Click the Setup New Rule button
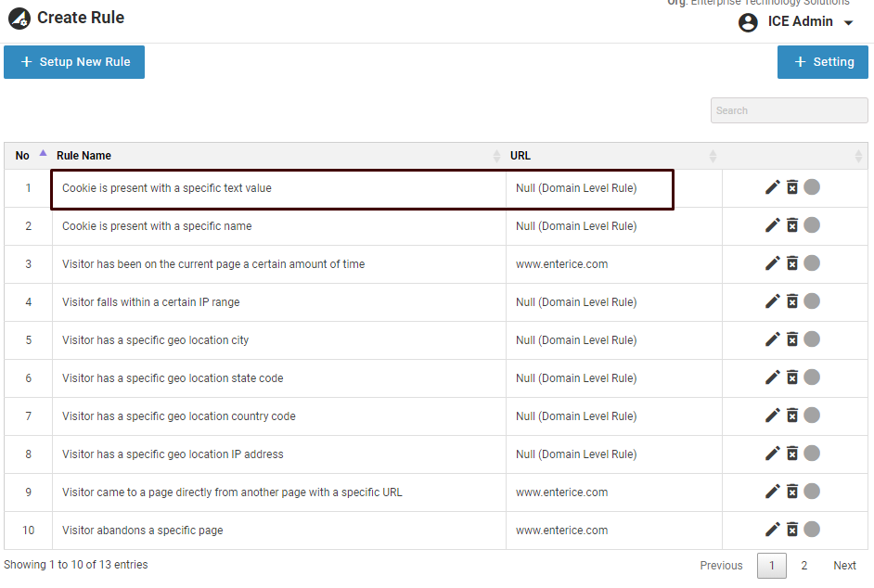 [74, 62]
